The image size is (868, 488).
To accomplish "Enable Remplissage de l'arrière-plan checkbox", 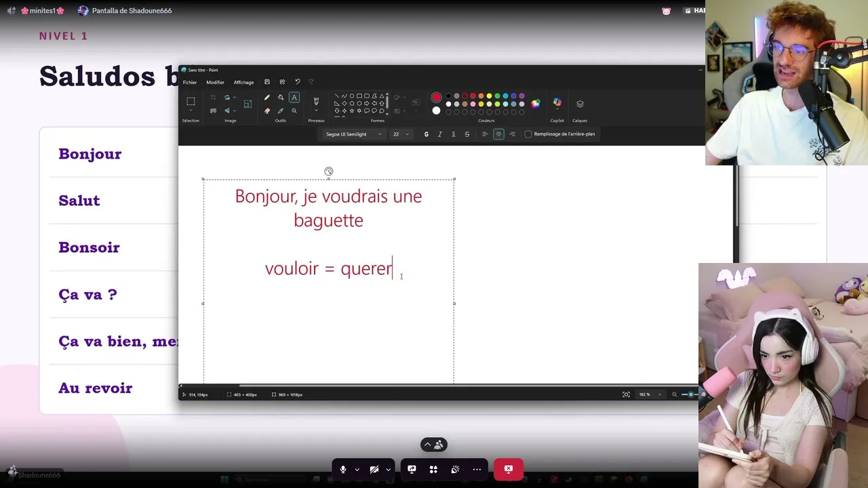I will (528, 134).
